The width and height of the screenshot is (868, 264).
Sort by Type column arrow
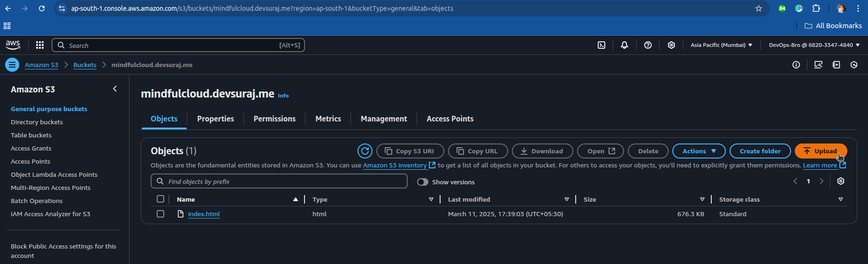click(431, 199)
